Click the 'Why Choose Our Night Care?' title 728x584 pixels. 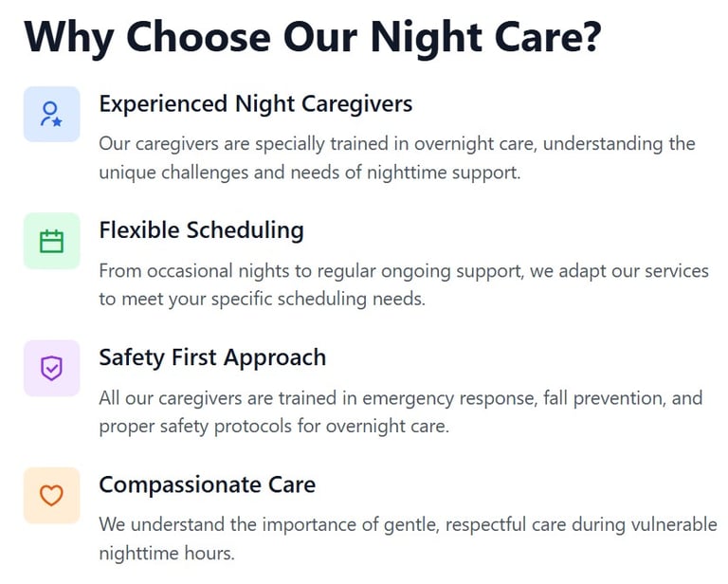(x=313, y=38)
